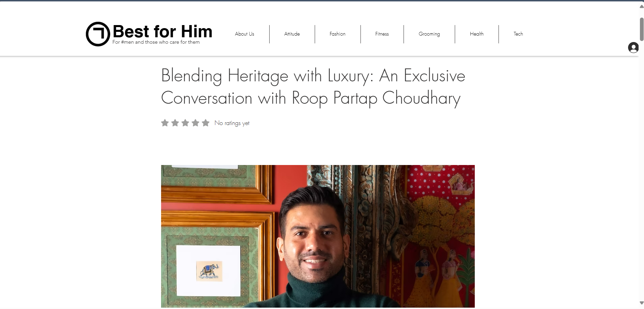Rate article with the third star

(x=185, y=123)
